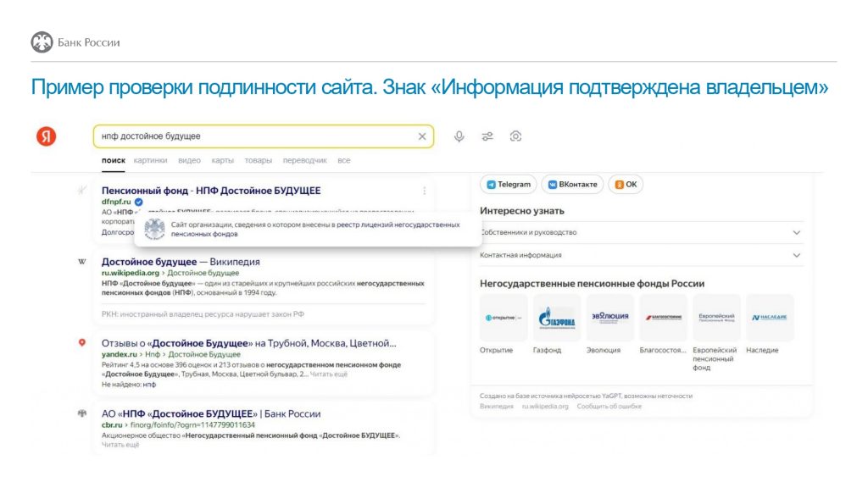Open the «Газфонд» fund thumbnail
This screenshot has width=868, height=488.
click(556, 318)
